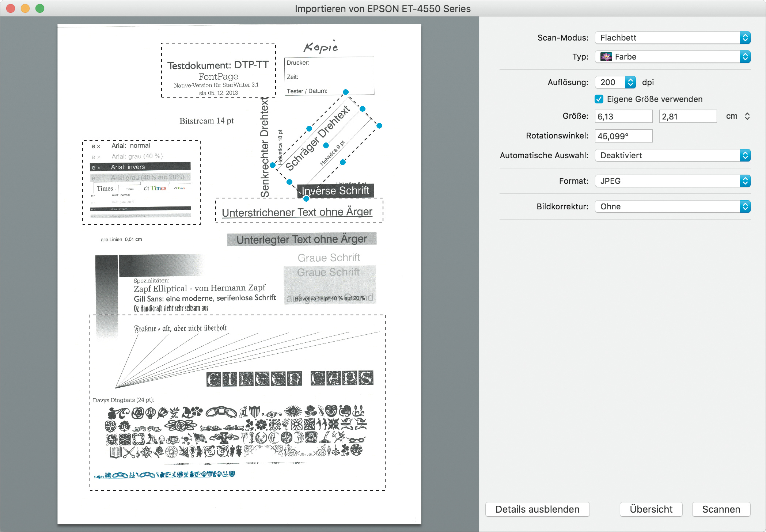This screenshot has width=766, height=532.
Task: Open Automatische Auswahl dropdown
Action: tap(672, 155)
